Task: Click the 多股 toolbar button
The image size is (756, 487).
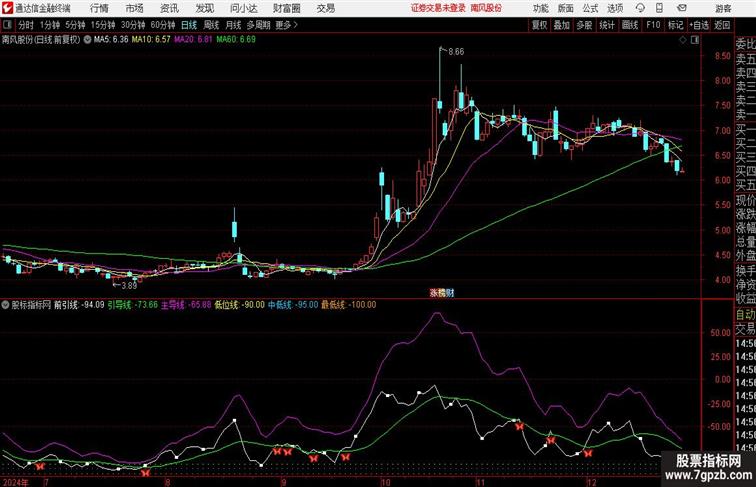Action: pos(584,25)
